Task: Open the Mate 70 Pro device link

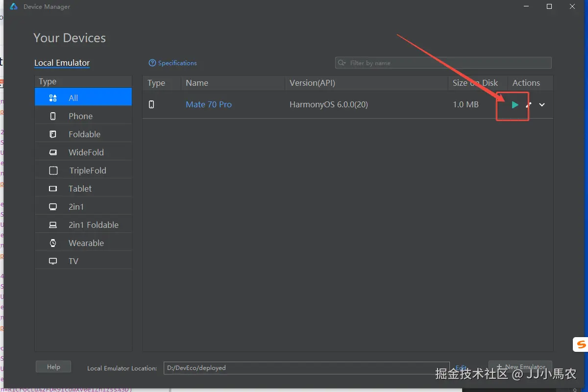Action: [209, 104]
